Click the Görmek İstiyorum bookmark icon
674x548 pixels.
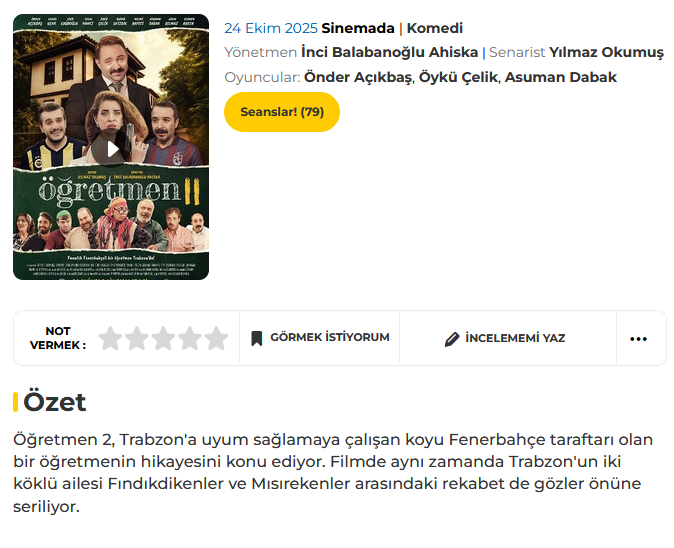point(257,338)
